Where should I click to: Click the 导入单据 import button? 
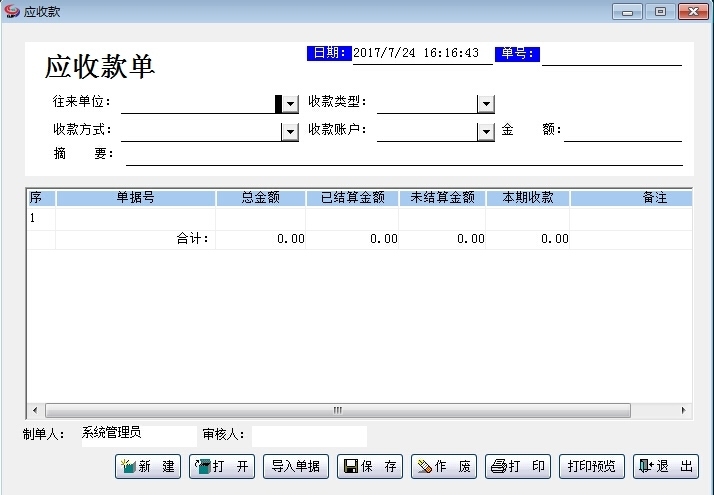point(296,466)
